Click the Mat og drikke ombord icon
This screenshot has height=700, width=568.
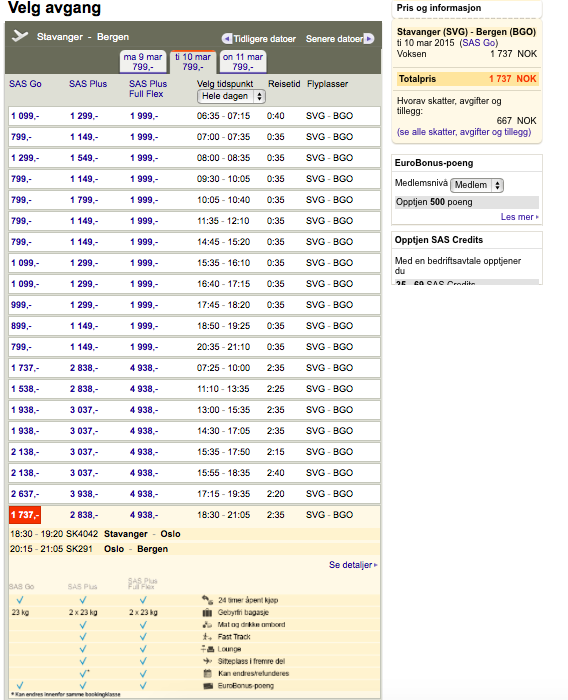pyautogui.click(x=207, y=624)
